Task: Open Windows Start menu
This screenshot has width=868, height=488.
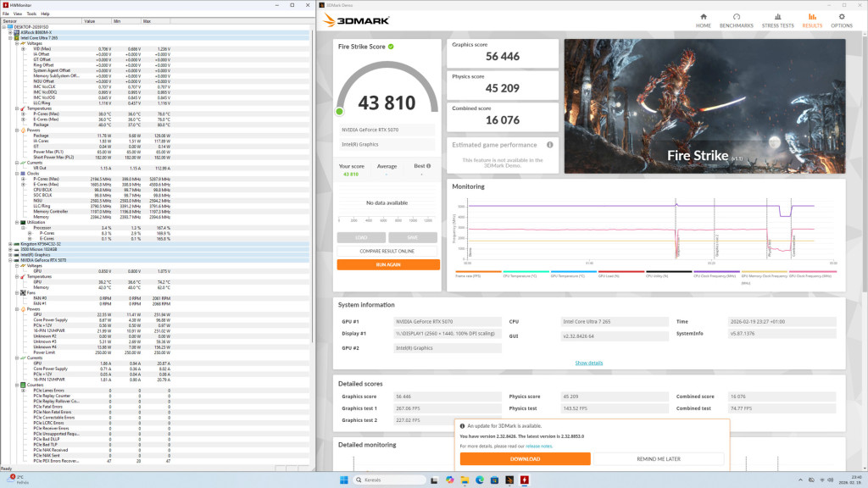Action: tap(344, 480)
